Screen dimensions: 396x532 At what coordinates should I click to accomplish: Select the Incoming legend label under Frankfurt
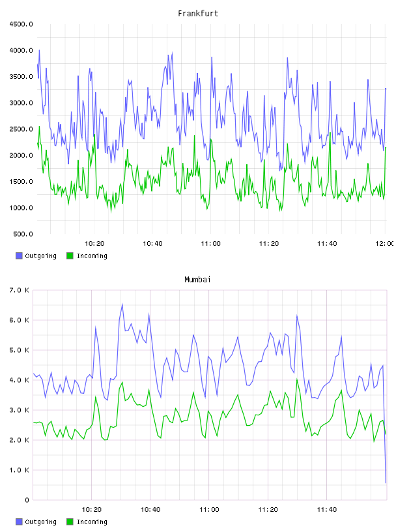pyautogui.click(x=92, y=256)
